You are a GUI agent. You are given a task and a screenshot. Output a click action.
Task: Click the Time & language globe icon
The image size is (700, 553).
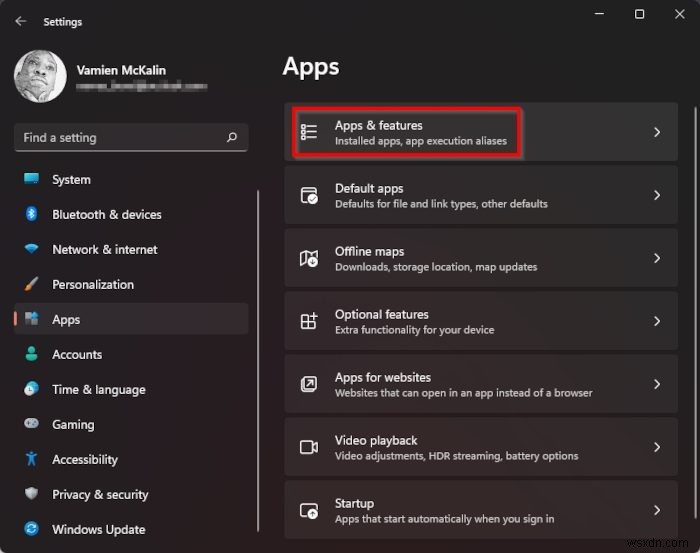coord(31,389)
